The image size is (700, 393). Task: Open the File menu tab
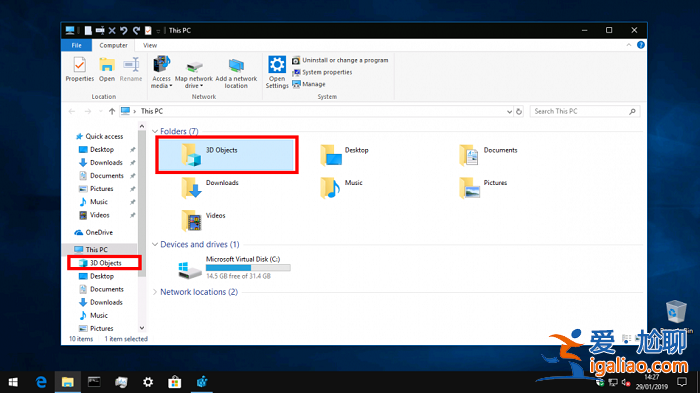coord(76,45)
